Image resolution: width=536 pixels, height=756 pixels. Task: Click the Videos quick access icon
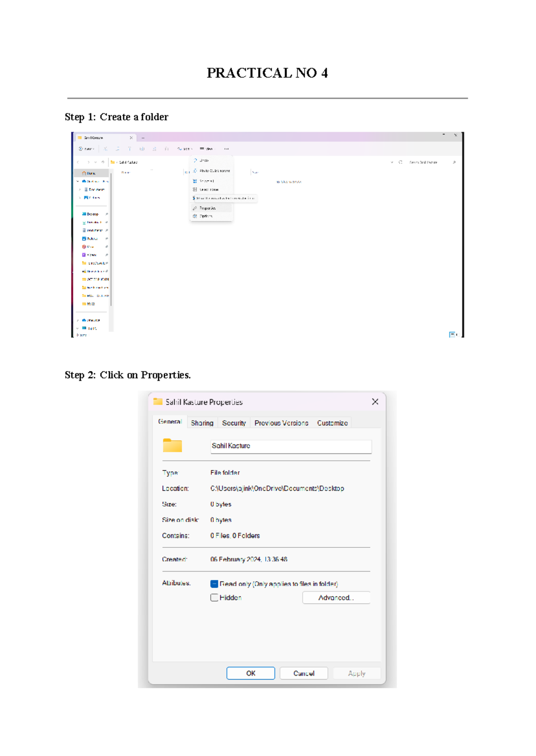tap(84, 255)
